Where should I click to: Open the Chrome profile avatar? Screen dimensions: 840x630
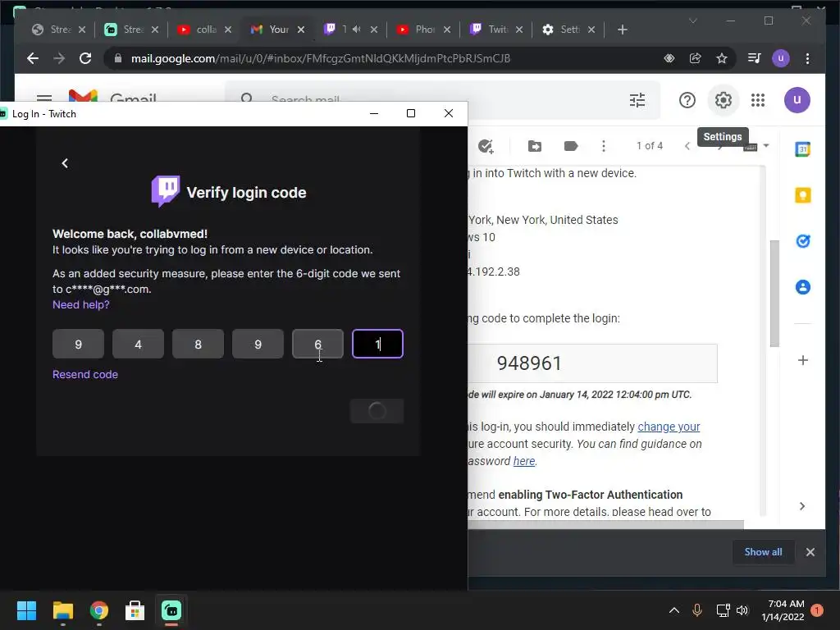781,58
